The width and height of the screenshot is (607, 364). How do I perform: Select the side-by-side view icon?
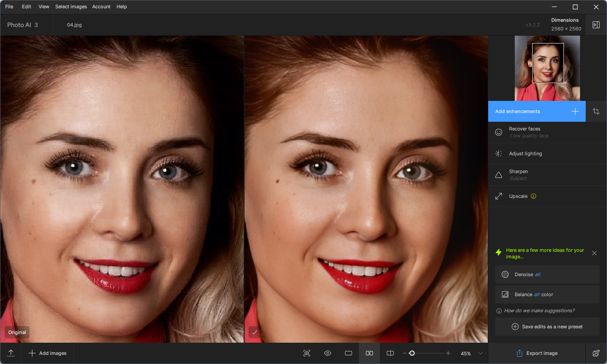pyautogui.click(x=369, y=353)
